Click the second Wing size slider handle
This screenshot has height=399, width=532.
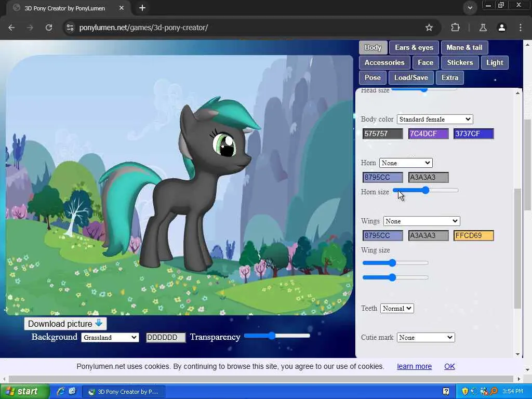[393, 277]
